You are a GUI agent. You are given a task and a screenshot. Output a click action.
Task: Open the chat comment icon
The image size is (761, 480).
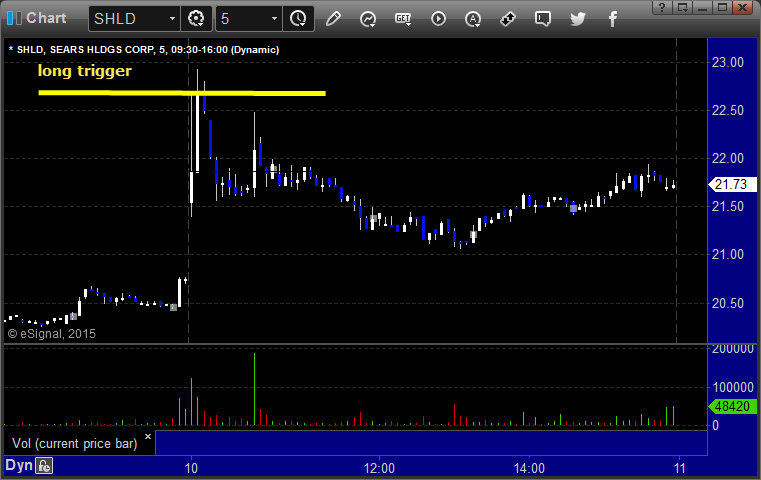coord(543,19)
